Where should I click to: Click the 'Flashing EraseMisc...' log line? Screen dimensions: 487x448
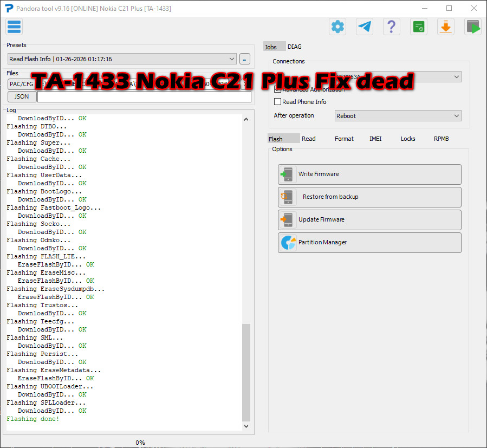[x=46, y=272]
